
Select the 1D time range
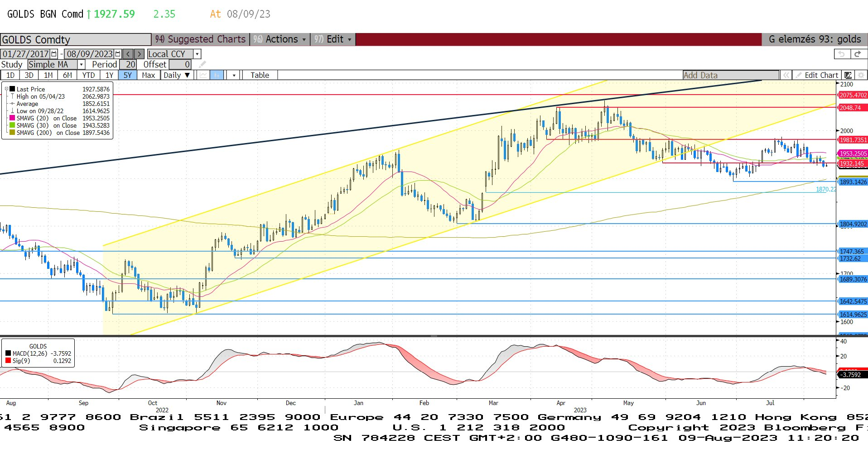coord(10,75)
